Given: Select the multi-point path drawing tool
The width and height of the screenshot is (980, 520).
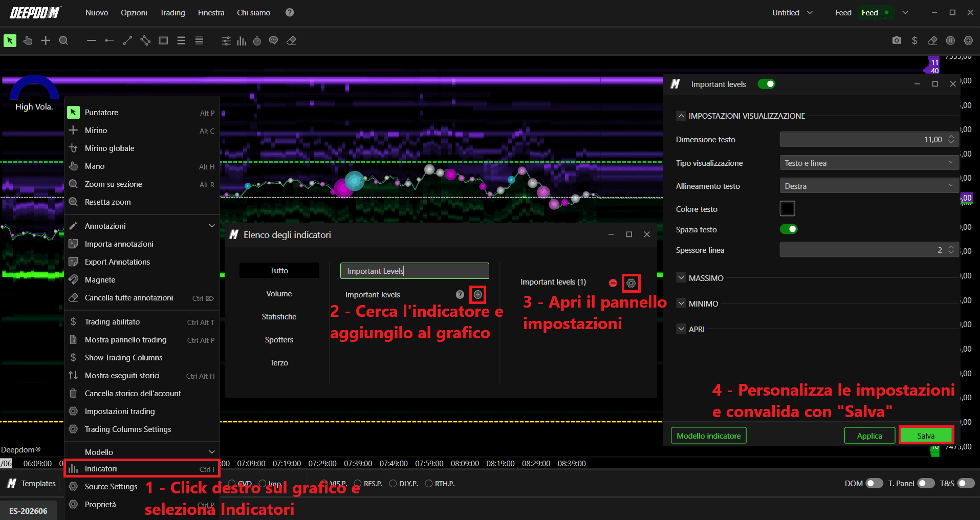Looking at the screenshot, I should (145, 40).
